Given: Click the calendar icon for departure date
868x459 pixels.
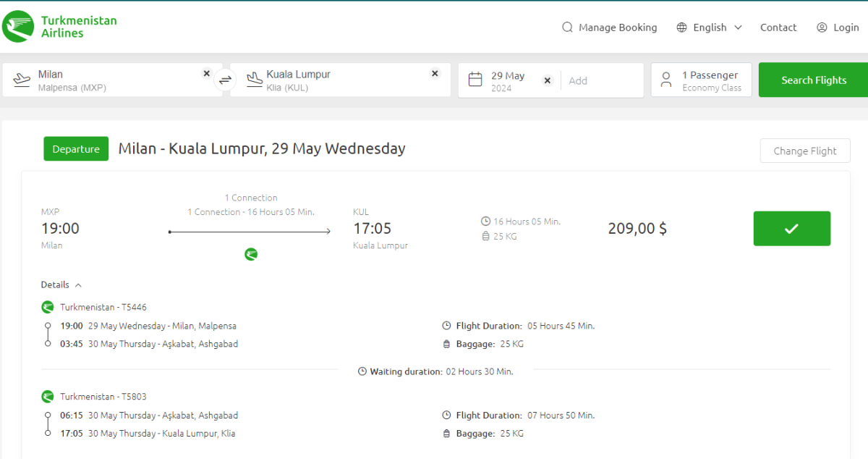Looking at the screenshot, I should (475, 80).
